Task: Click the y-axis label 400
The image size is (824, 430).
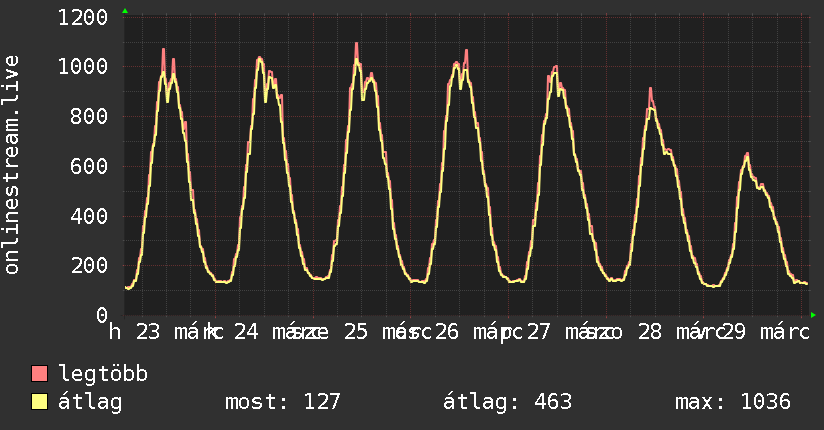Action: (89, 216)
